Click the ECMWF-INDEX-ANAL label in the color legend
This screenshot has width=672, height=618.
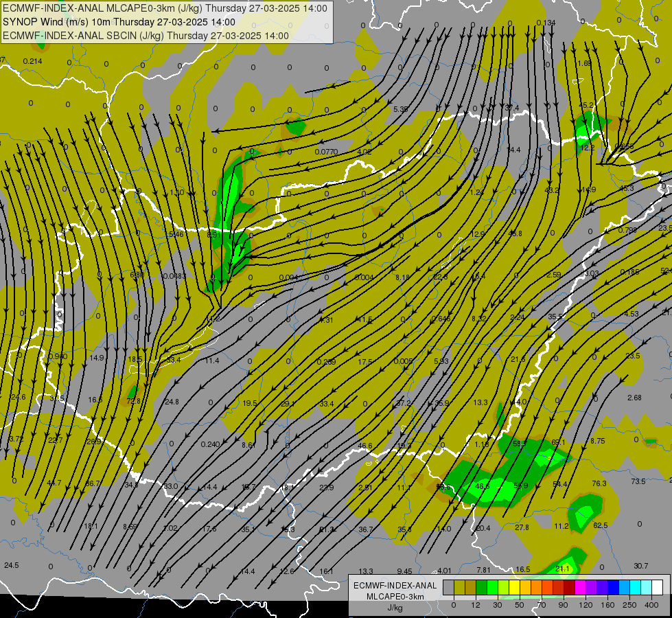395,586
